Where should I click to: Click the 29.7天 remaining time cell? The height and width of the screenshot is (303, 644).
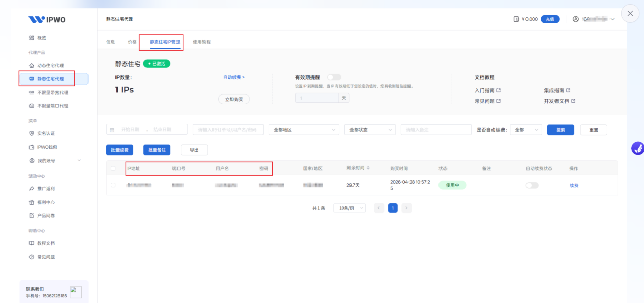tap(353, 185)
